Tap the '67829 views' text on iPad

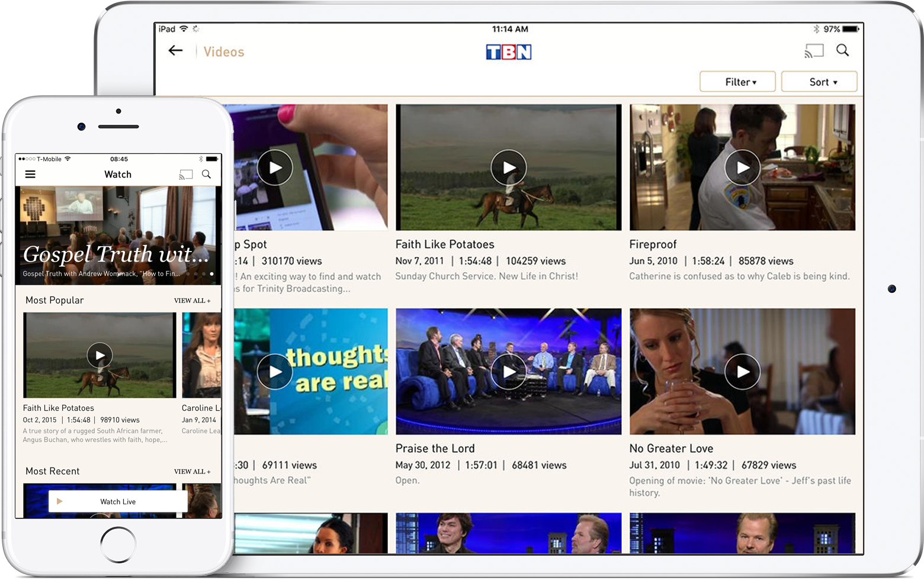[769, 465]
